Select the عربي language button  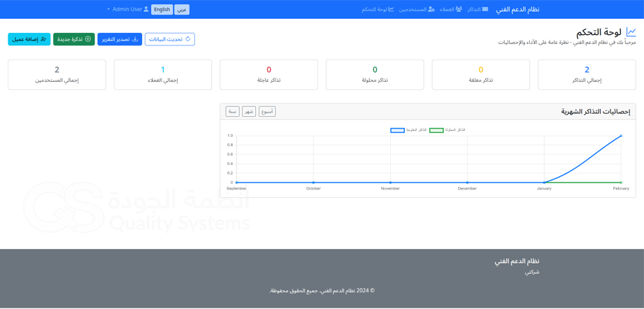(x=182, y=10)
